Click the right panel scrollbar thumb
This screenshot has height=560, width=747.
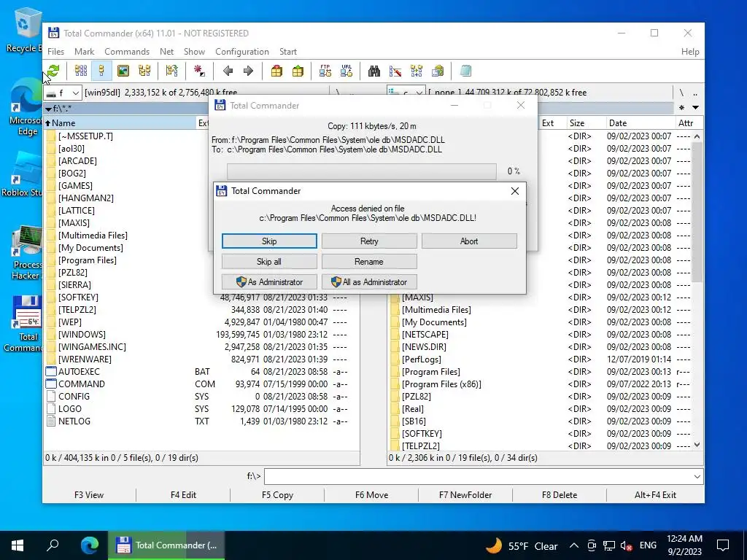pos(697,212)
